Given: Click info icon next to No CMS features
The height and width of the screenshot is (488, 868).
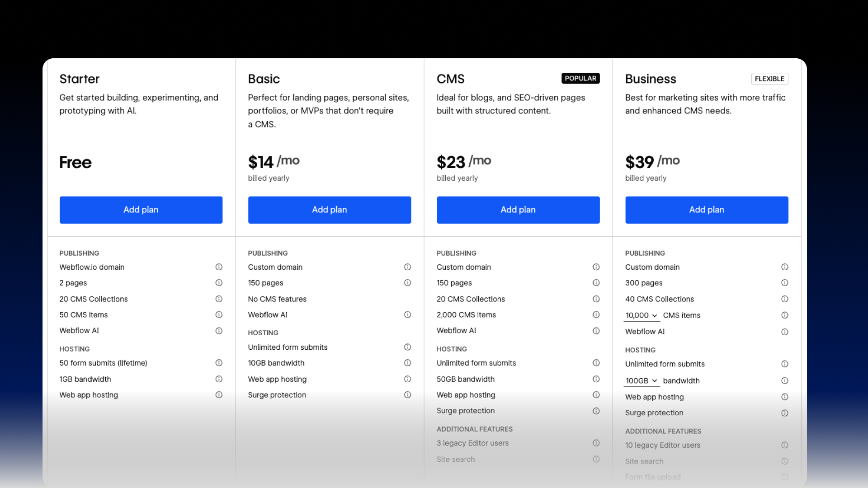Looking at the screenshot, I should [x=407, y=299].
